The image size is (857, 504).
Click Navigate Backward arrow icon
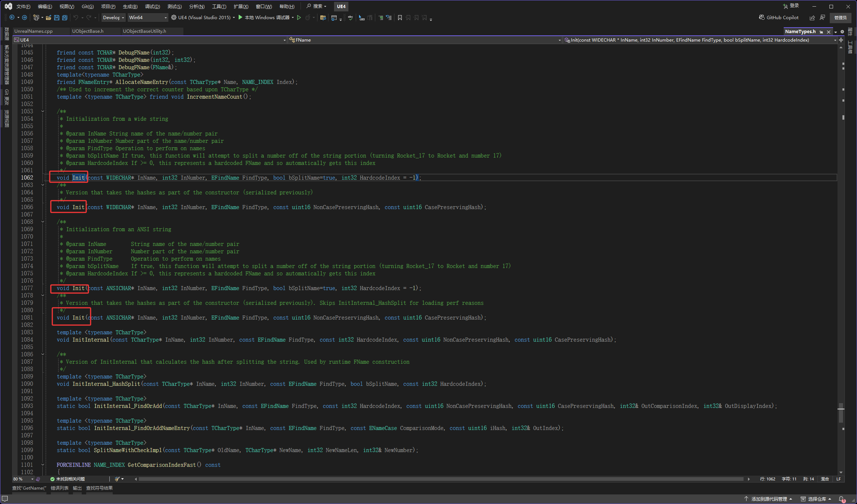pyautogui.click(x=12, y=18)
